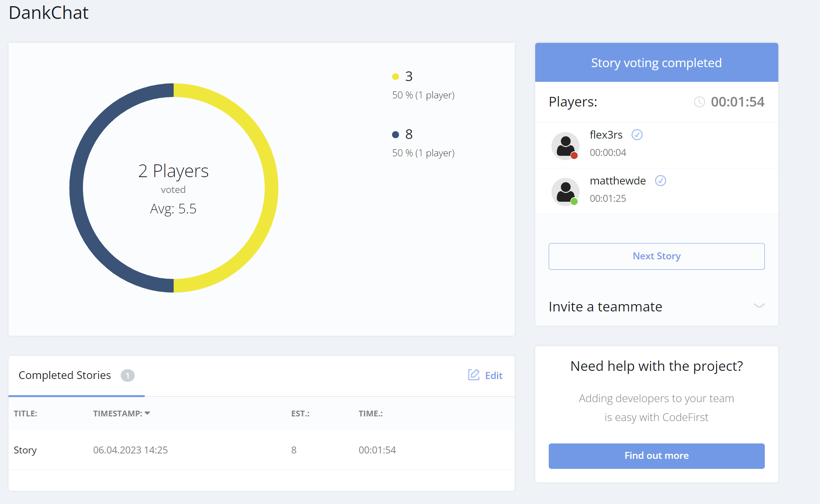The image size is (820, 504).
Task: Click the DankChat title heading
Action: [49, 13]
